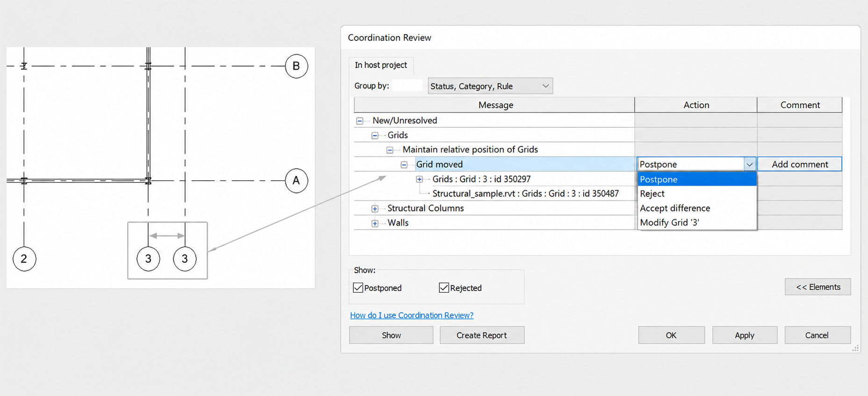868x396 pixels.
Task: Expand Grids : Grid : 3 : id 350297
Action: [x=419, y=179]
